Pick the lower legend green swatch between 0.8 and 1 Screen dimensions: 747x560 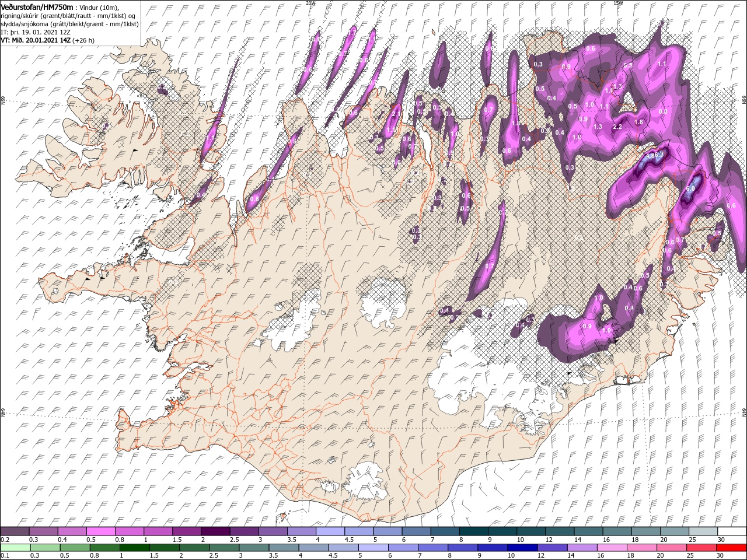tap(104, 548)
